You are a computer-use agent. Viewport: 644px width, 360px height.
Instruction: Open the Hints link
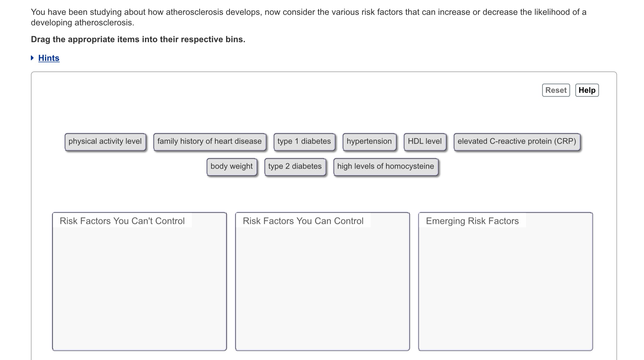(x=49, y=58)
